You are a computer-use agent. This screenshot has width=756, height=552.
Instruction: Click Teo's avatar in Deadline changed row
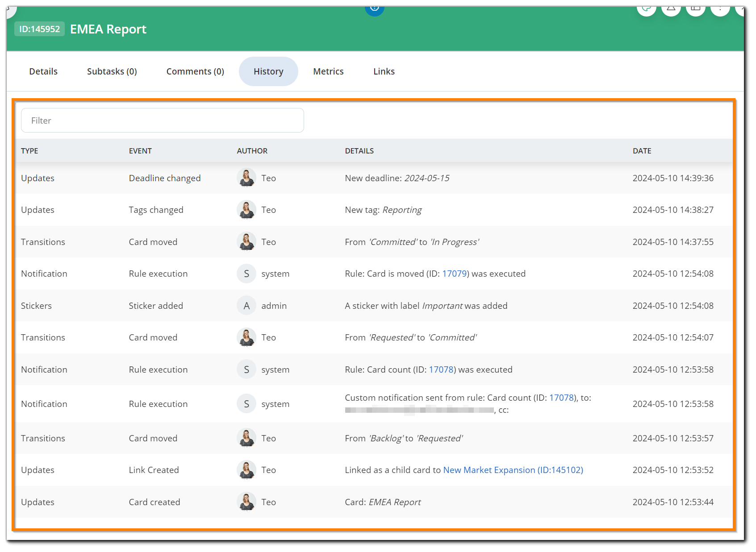pos(246,178)
